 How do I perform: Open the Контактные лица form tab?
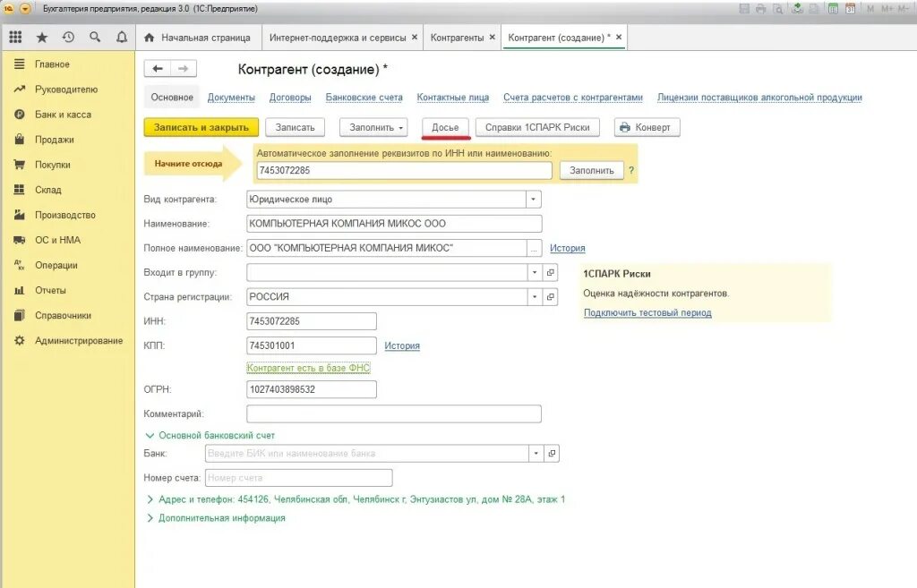[452, 97]
